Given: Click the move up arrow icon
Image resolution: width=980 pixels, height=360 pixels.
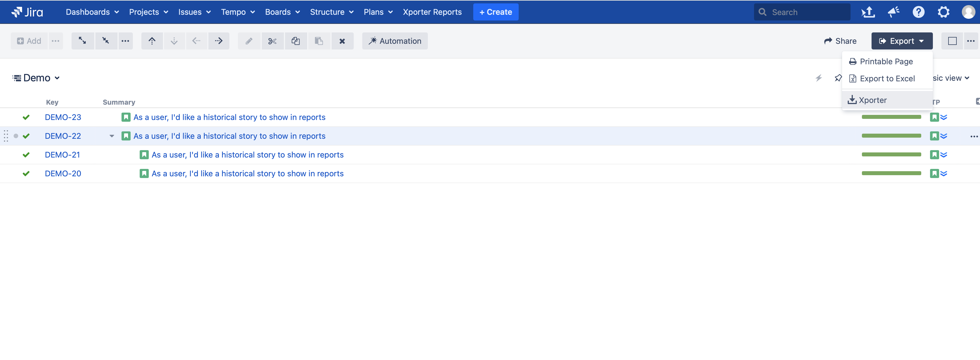Looking at the screenshot, I should coord(152,41).
